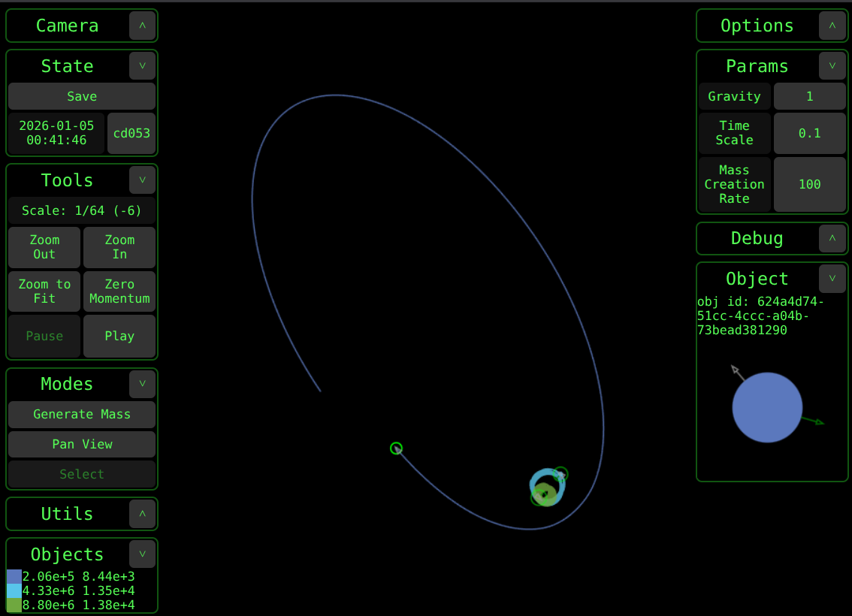The width and height of the screenshot is (852, 616).
Task: Click the Mass Creation Rate label
Action: [x=734, y=185]
